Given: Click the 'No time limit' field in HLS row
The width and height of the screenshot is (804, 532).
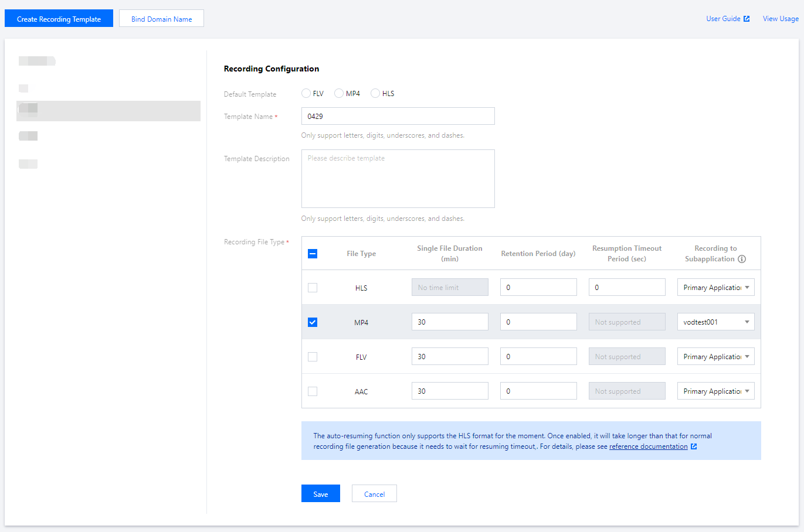Looking at the screenshot, I should pyautogui.click(x=450, y=287).
